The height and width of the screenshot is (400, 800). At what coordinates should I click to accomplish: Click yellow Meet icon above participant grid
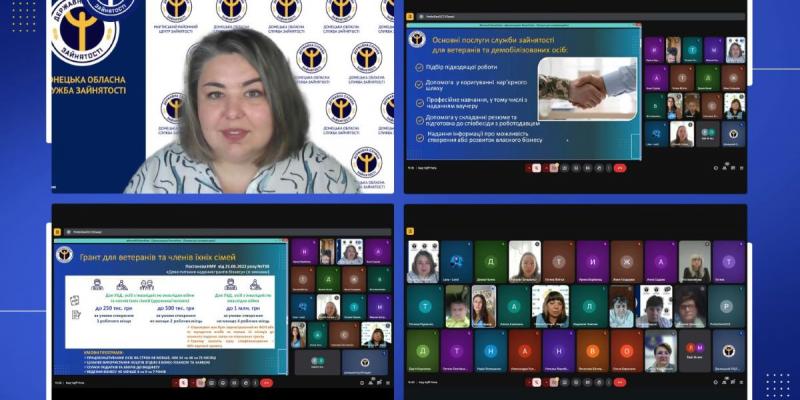(410, 230)
